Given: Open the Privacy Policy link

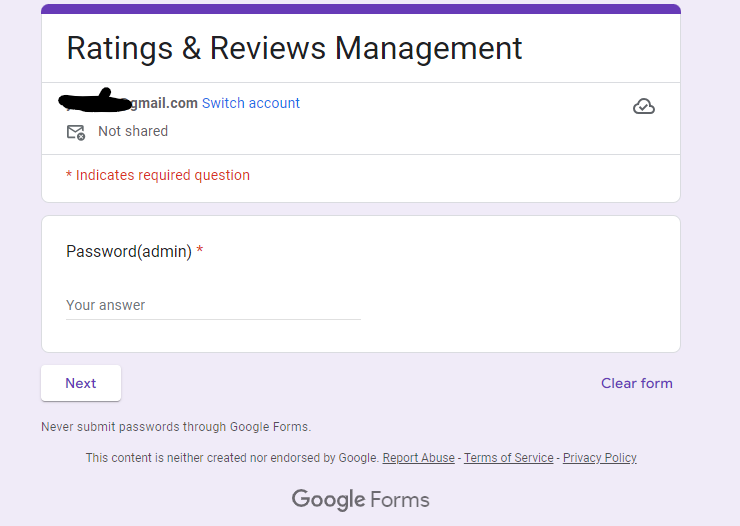Looking at the screenshot, I should (599, 458).
